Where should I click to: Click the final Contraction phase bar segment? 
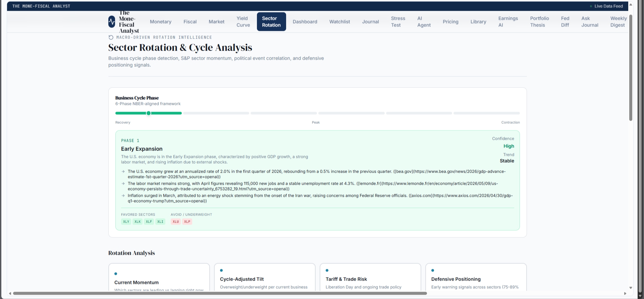point(487,113)
